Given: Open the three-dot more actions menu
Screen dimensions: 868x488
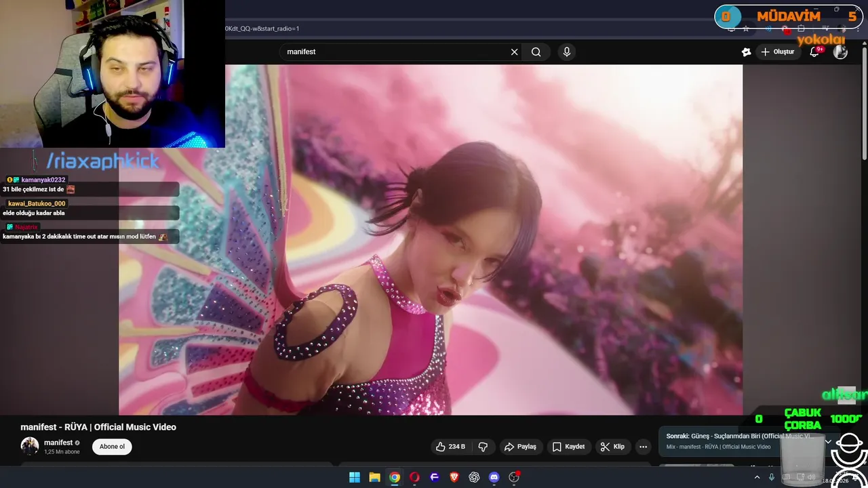Looking at the screenshot, I should click(x=643, y=447).
